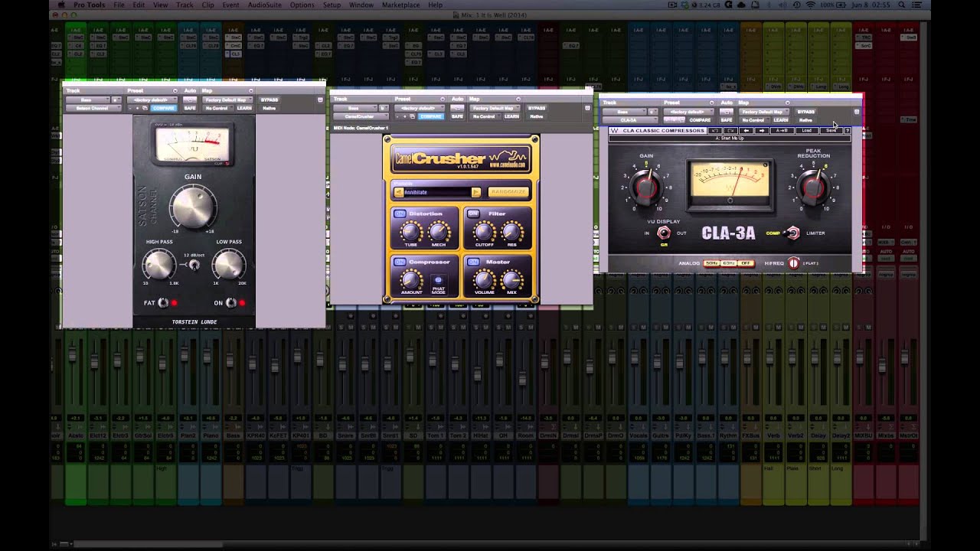Toggle CamelCrusher Filter ON button
Screen dimensions: 980x551
click(473, 214)
